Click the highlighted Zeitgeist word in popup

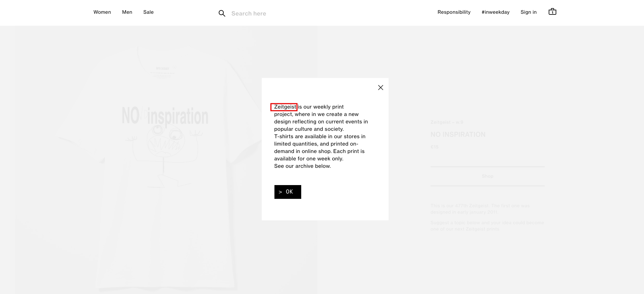tap(285, 107)
